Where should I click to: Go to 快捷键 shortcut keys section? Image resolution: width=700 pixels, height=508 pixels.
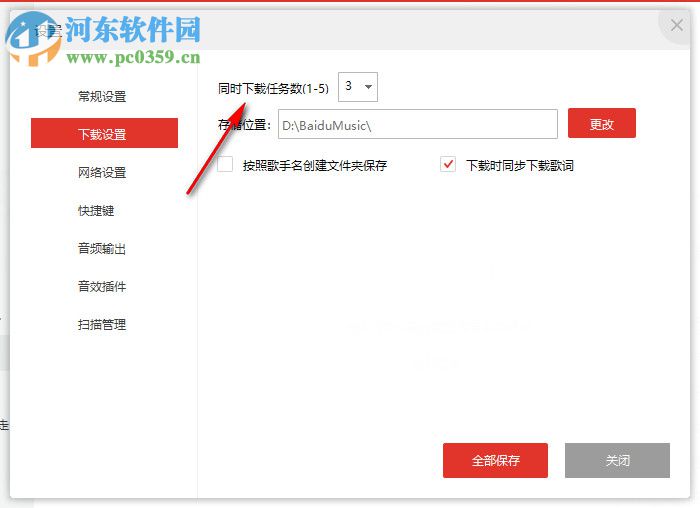pyautogui.click(x=96, y=210)
